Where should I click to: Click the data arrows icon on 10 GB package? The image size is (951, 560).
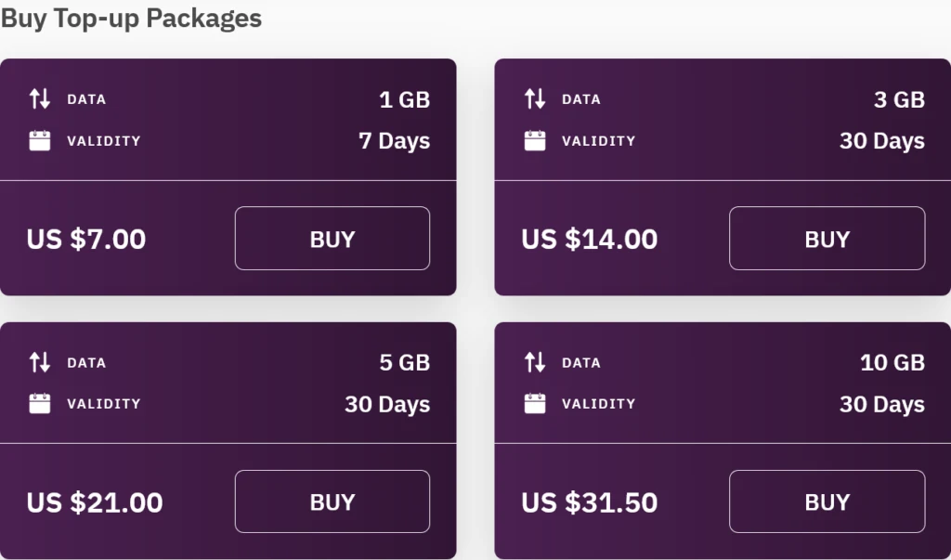(535, 362)
